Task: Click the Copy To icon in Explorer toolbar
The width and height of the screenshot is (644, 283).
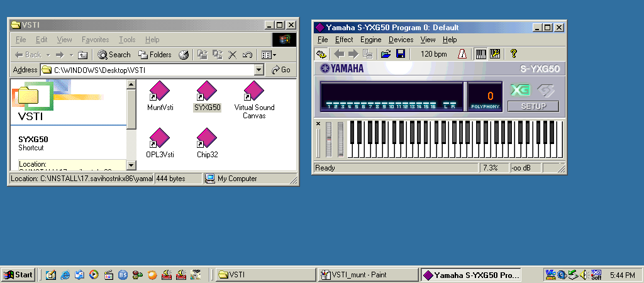Action: coord(217,55)
